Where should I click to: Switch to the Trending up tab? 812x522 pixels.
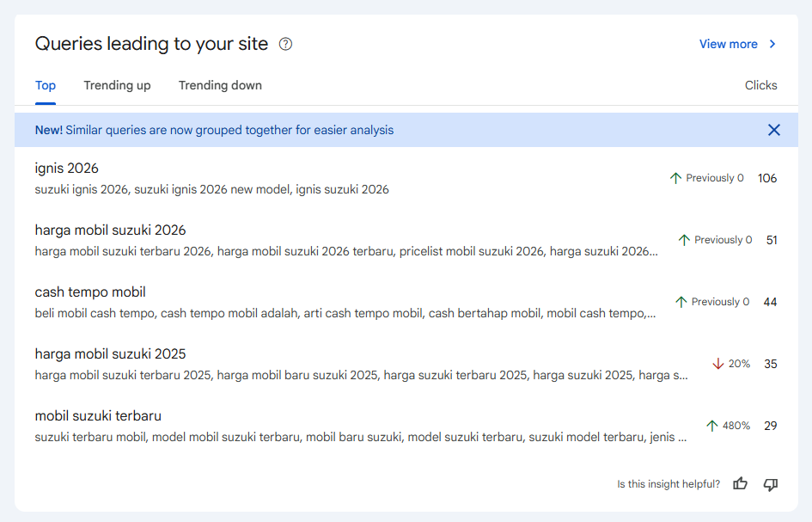[x=117, y=85]
